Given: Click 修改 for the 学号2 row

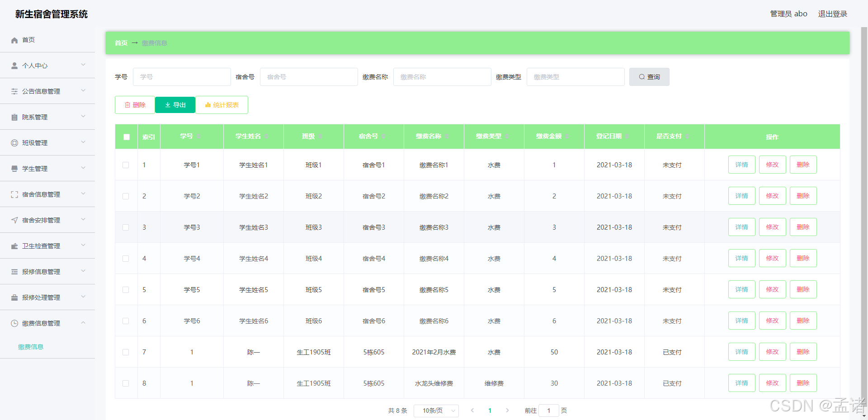Looking at the screenshot, I should 773,196.
